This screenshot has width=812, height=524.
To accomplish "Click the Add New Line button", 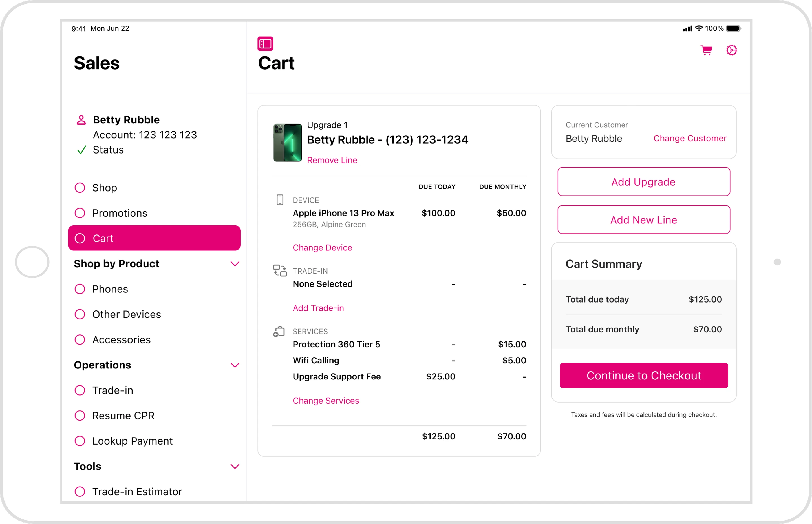I will 643,220.
